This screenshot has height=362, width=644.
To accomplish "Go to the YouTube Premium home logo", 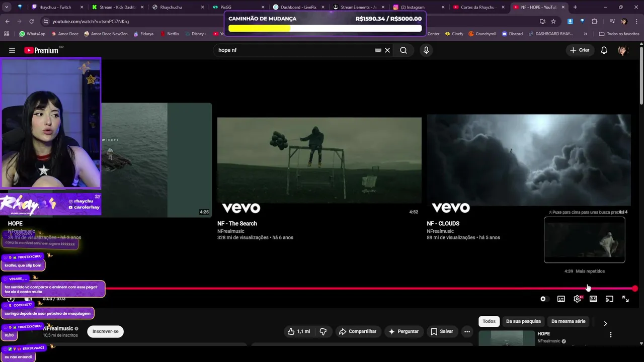I will (x=41, y=50).
